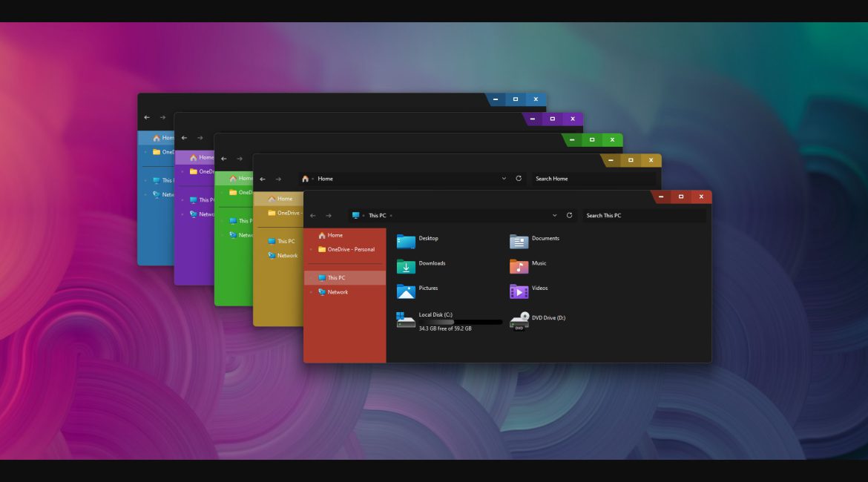The width and height of the screenshot is (868, 482).
Task: Click the computer icon in the red window's address bar
Action: 355,215
